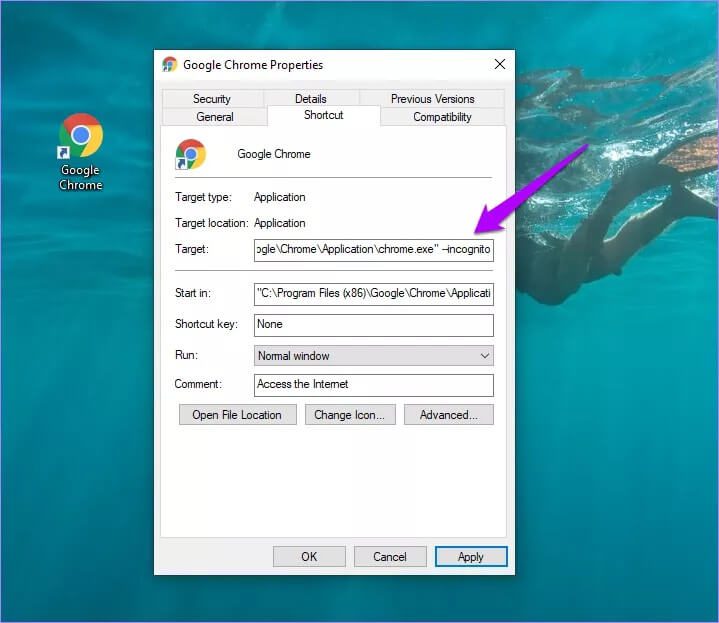Focus the Shortcut key field
This screenshot has width=719, height=623.
coord(374,325)
